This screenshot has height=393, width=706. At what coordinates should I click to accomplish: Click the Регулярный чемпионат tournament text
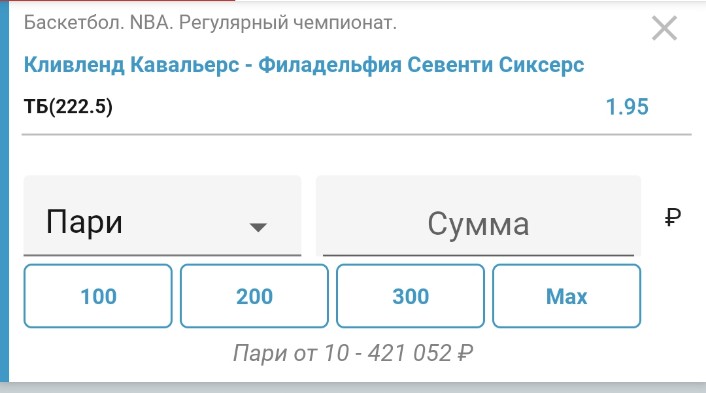(x=288, y=23)
